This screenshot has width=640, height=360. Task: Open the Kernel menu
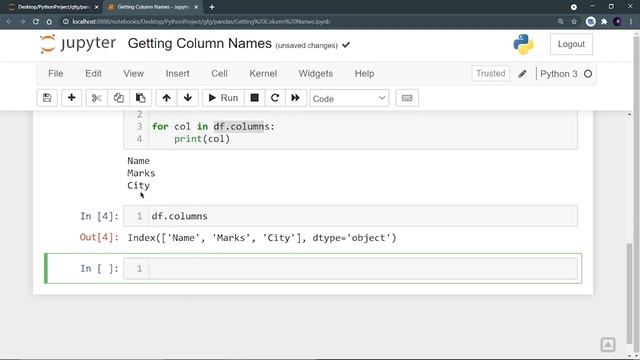click(263, 73)
